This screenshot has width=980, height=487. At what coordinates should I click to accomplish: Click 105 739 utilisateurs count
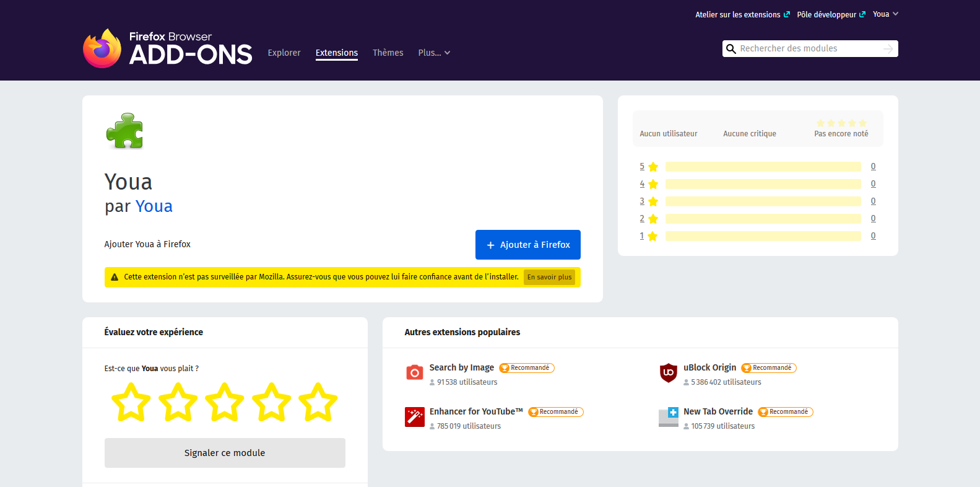point(723,426)
